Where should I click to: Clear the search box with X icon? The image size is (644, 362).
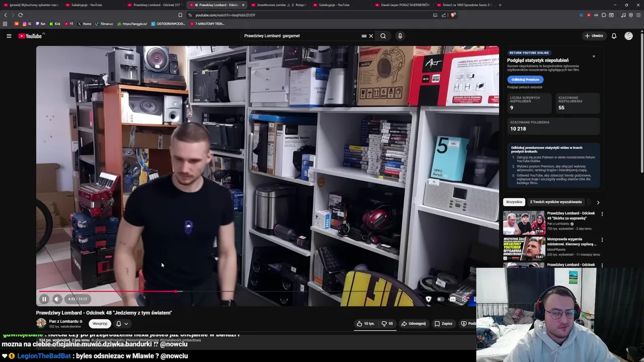(371, 36)
